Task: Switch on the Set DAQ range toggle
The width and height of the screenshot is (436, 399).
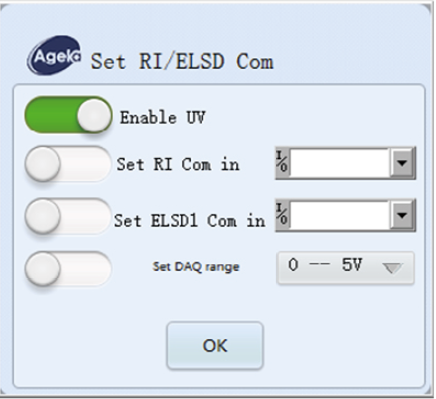Action: pyautogui.click(x=68, y=268)
